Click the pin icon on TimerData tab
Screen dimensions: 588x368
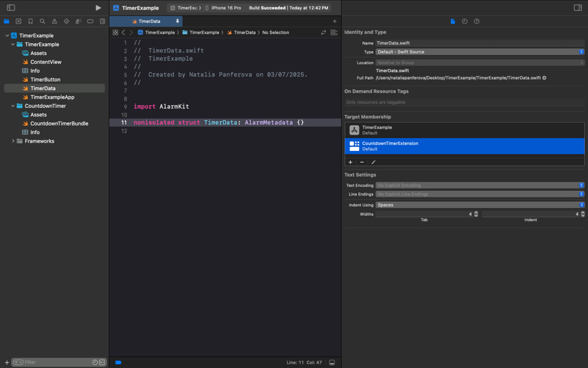click(x=177, y=22)
